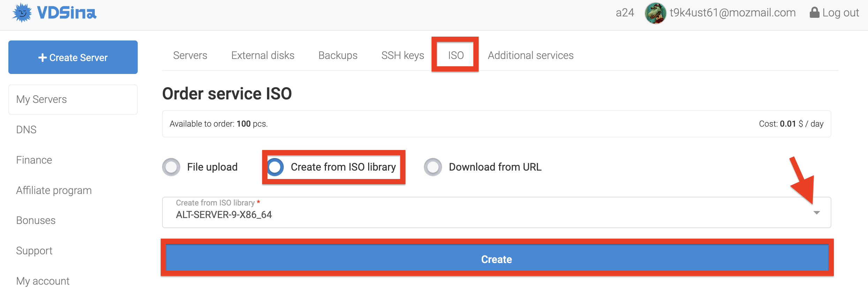Switch to the External disks tab
868x300 pixels.
263,55
